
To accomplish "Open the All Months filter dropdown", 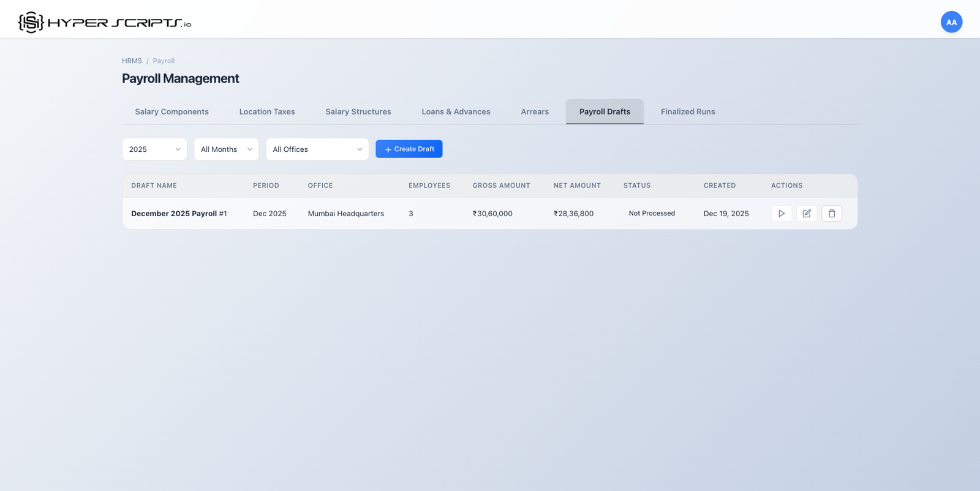I will (x=226, y=149).
